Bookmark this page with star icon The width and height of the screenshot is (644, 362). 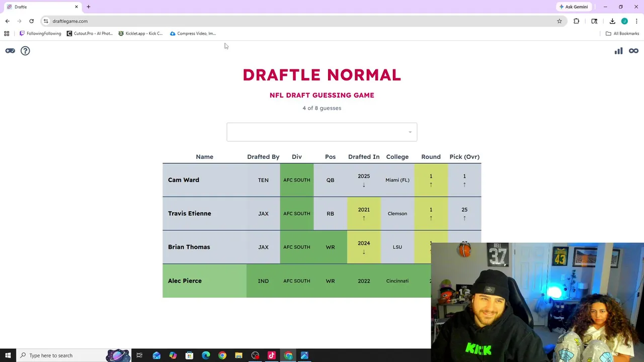(559, 21)
